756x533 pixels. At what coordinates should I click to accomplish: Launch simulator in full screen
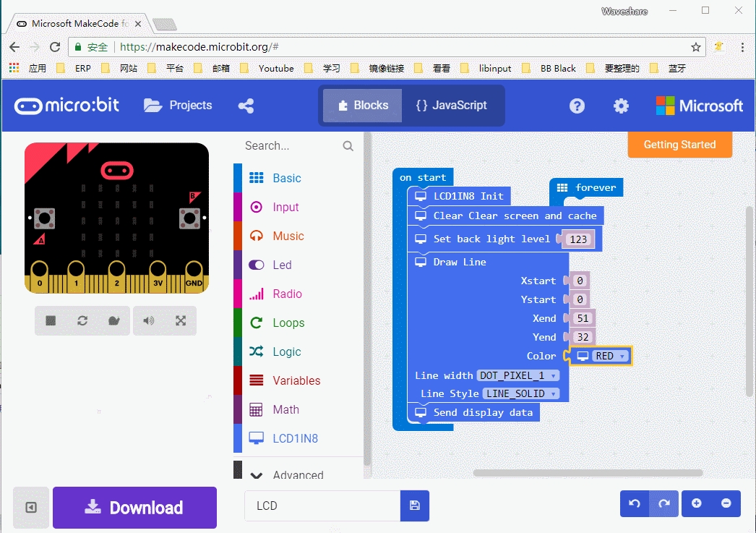(x=181, y=320)
